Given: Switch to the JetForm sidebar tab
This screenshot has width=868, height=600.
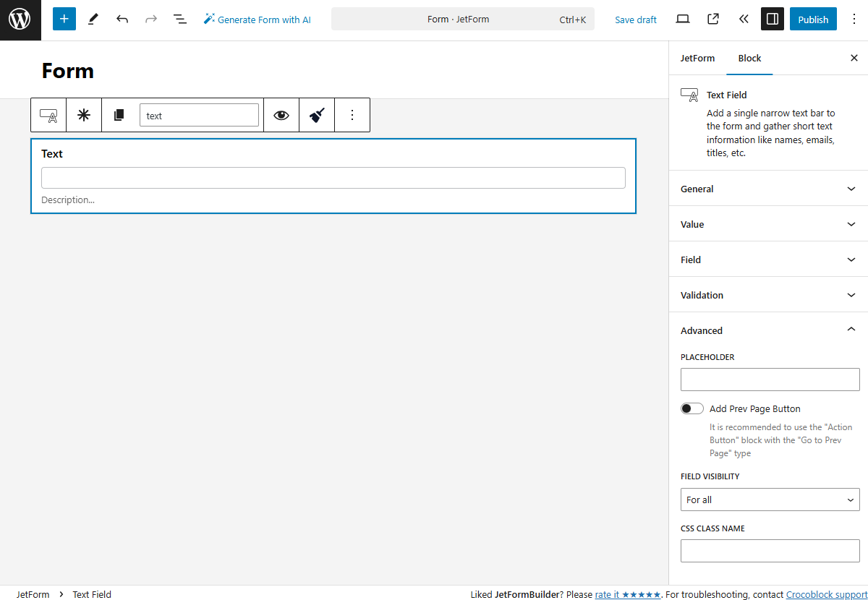Looking at the screenshot, I should 697,58.
